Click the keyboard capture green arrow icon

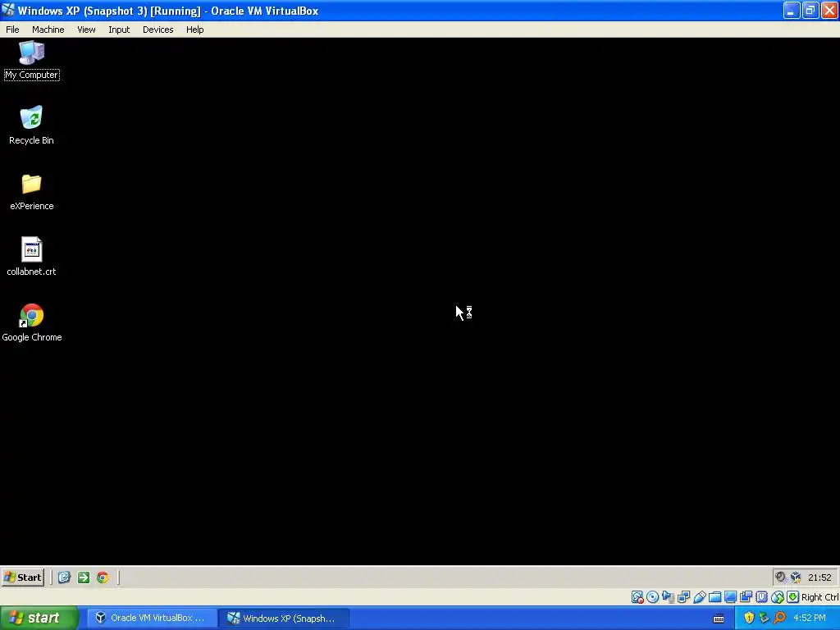tap(793, 597)
